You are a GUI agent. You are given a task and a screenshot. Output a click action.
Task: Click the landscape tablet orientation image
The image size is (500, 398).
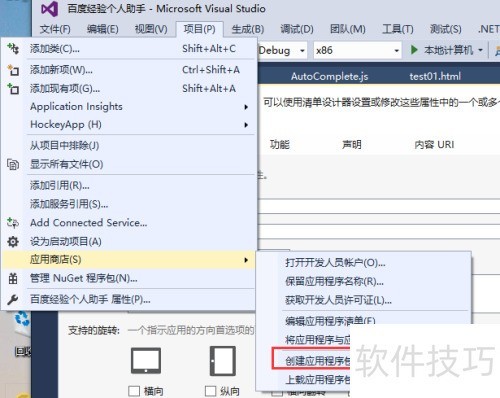146,360
